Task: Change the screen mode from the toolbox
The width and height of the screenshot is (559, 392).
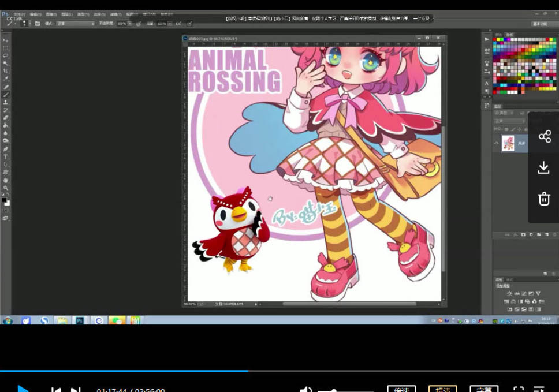Action: 5,218
